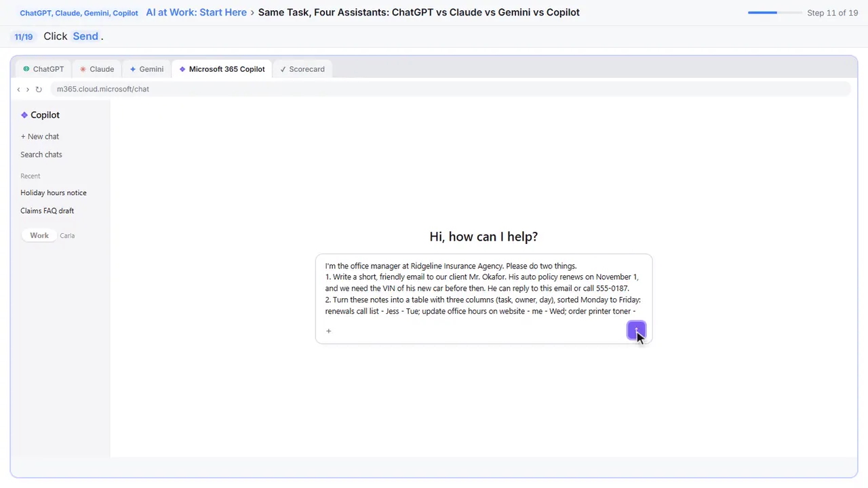Click the Step 11 of 19 label
Screen dimensions: 868x488
(x=833, y=13)
